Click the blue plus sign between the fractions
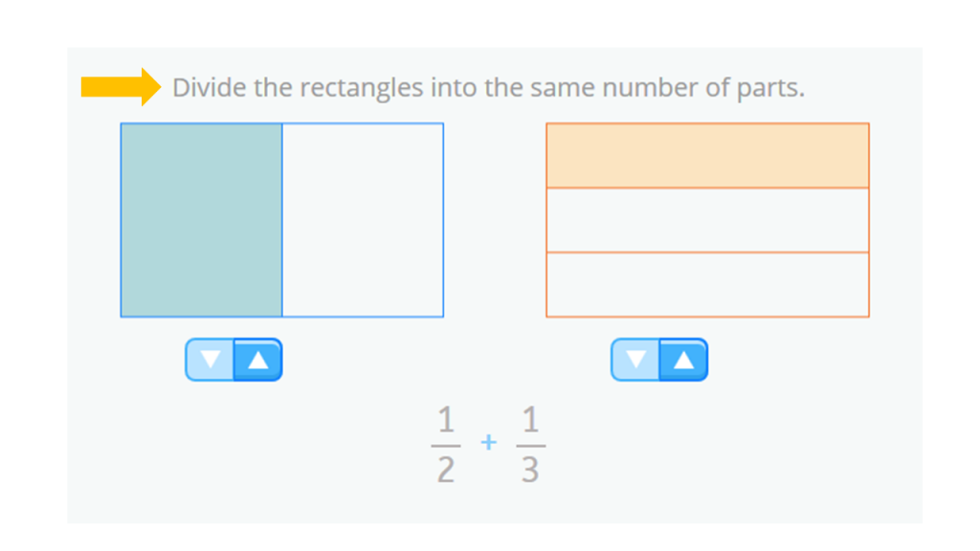Viewport: 980px width, 551px height. (488, 441)
